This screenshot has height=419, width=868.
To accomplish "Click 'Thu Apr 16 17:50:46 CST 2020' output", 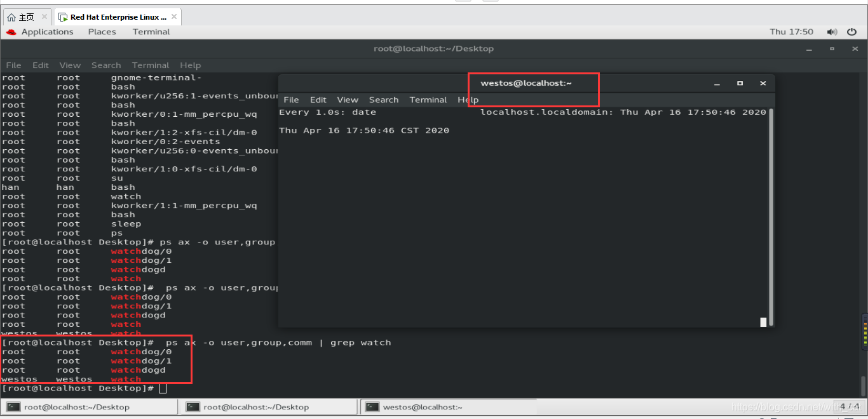I will click(364, 130).
